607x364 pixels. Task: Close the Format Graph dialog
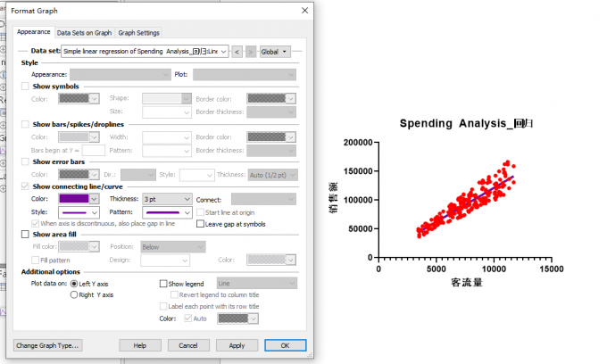point(304,11)
